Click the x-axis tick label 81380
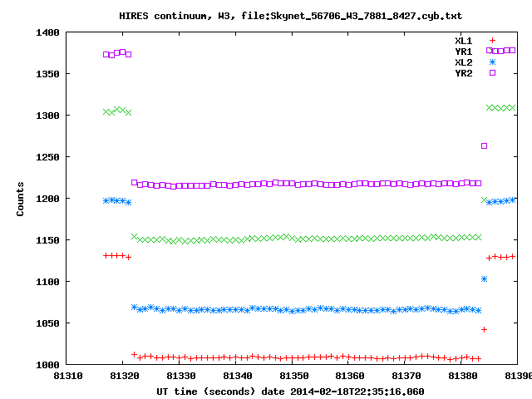This screenshot has width=532, height=399. (x=463, y=376)
